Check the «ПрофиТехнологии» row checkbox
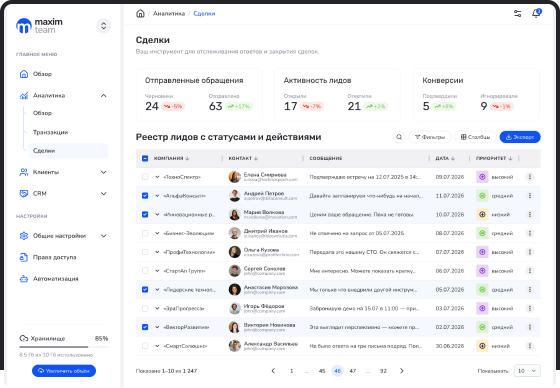Viewport: 560px width, 388px height. point(145,252)
